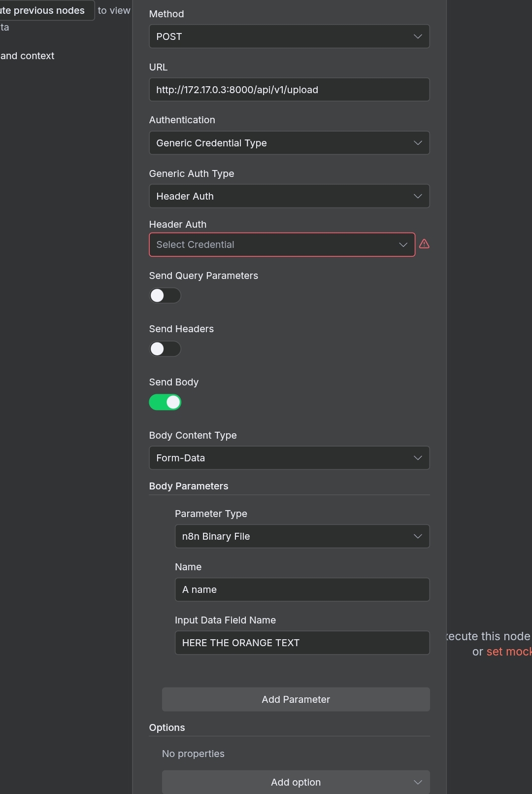Click the red credential warning triangle icon
Viewport: 532px width, 794px height.
pos(424,244)
